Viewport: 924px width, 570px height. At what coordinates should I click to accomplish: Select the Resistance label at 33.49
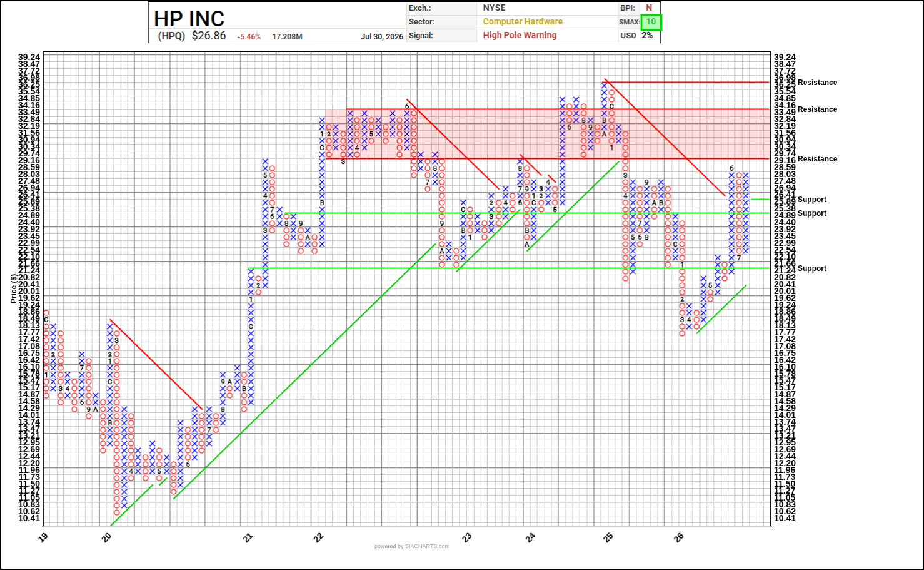817,109
